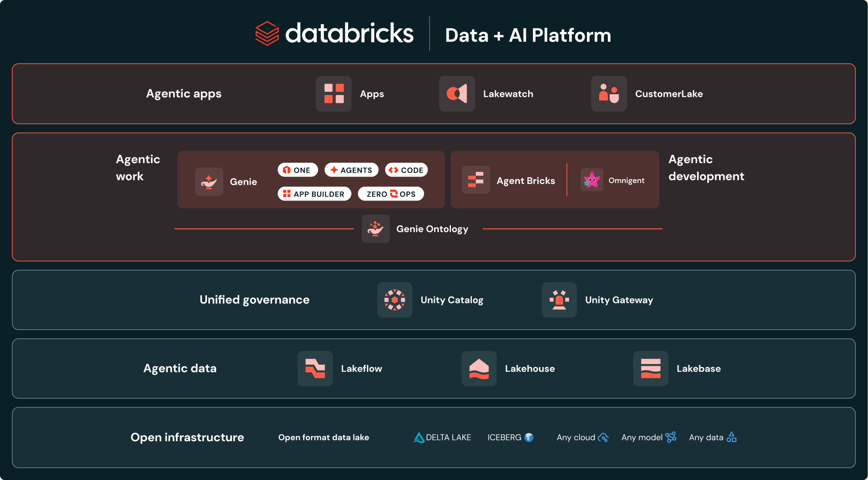Select the Any cloud icon
The image size is (868, 480).
click(x=603, y=437)
